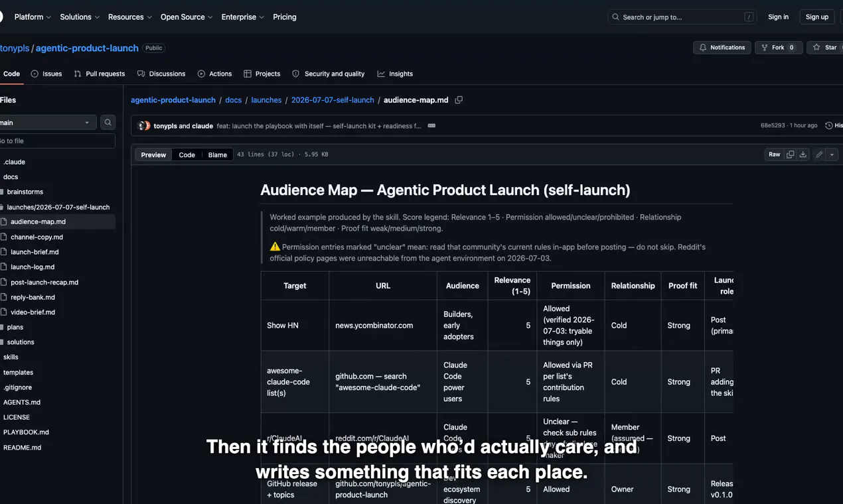Switch to the Issues tab
This screenshot has height=504, width=843.
[46, 74]
